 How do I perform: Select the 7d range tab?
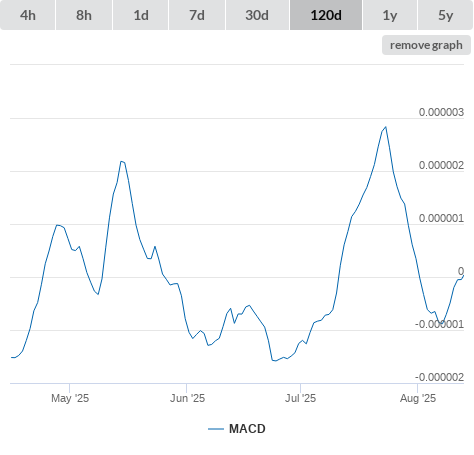pos(197,15)
